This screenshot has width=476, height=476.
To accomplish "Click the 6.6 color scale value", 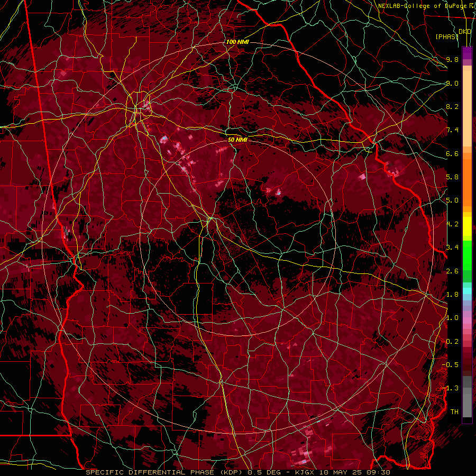I will (x=452, y=153).
